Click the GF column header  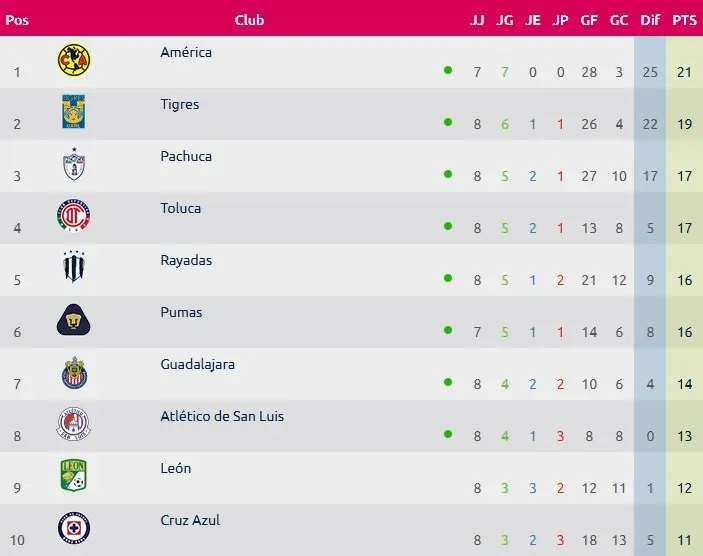point(588,20)
